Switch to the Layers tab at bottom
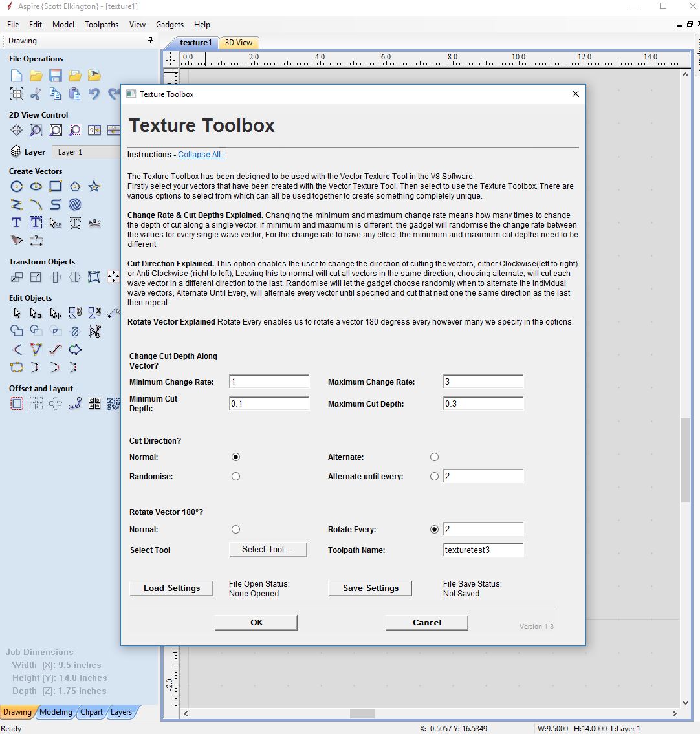Viewport: 700px width, 734px height. tap(121, 711)
